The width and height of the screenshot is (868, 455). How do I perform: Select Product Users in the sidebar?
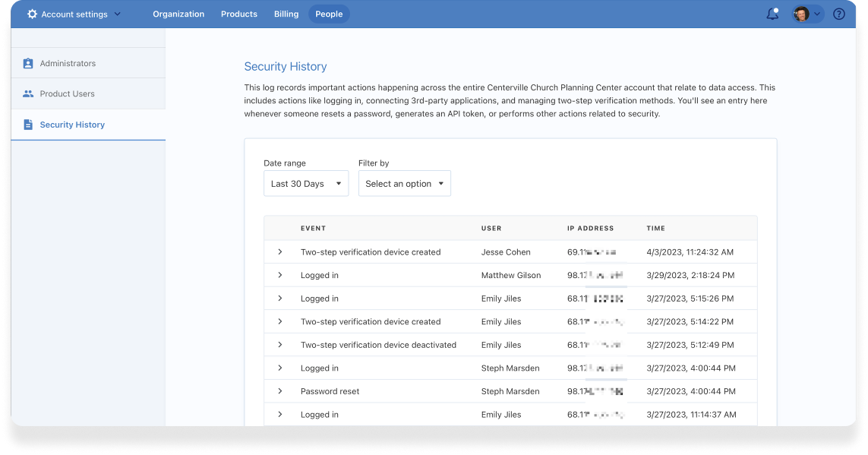point(67,94)
